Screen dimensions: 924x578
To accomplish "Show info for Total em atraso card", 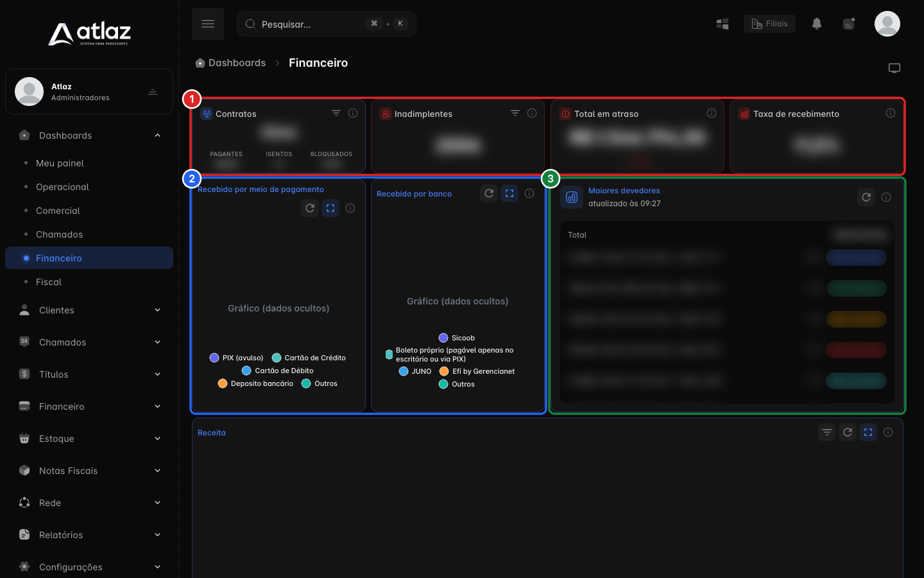I will [712, 113].
